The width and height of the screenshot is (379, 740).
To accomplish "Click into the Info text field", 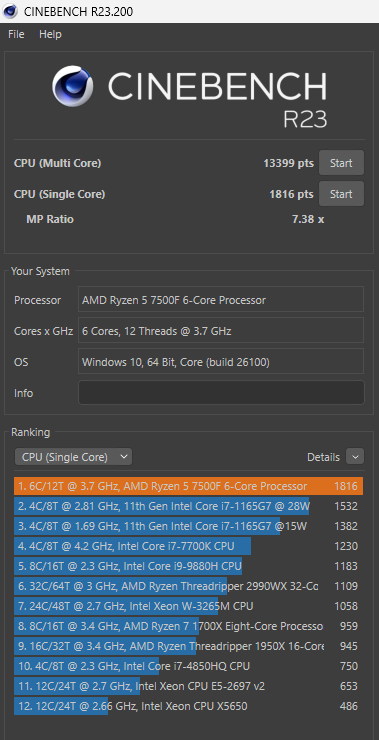I will (x=221, y=393).
